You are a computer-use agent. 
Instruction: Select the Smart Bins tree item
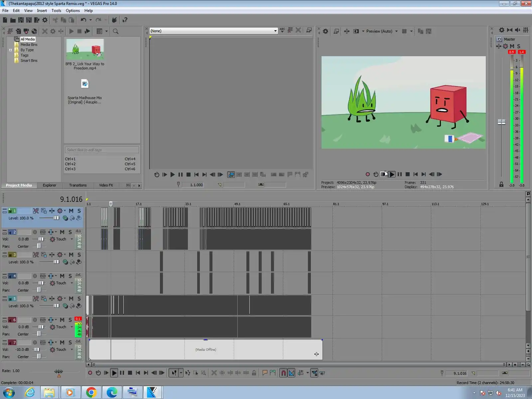click(29, 61)
